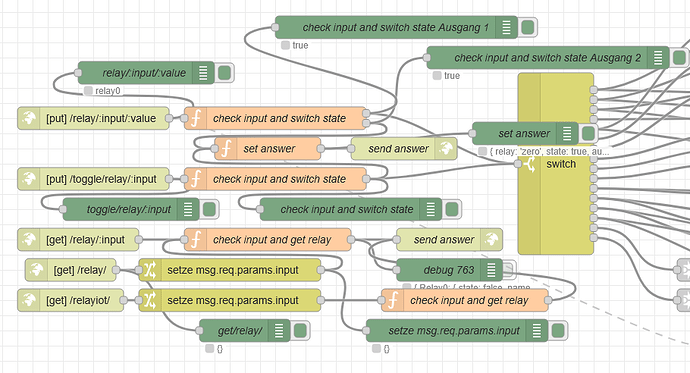The height and width of the screenshot is (373, 690).
Task: Select the 'debug 763' node label
Action: coord(449,270)
